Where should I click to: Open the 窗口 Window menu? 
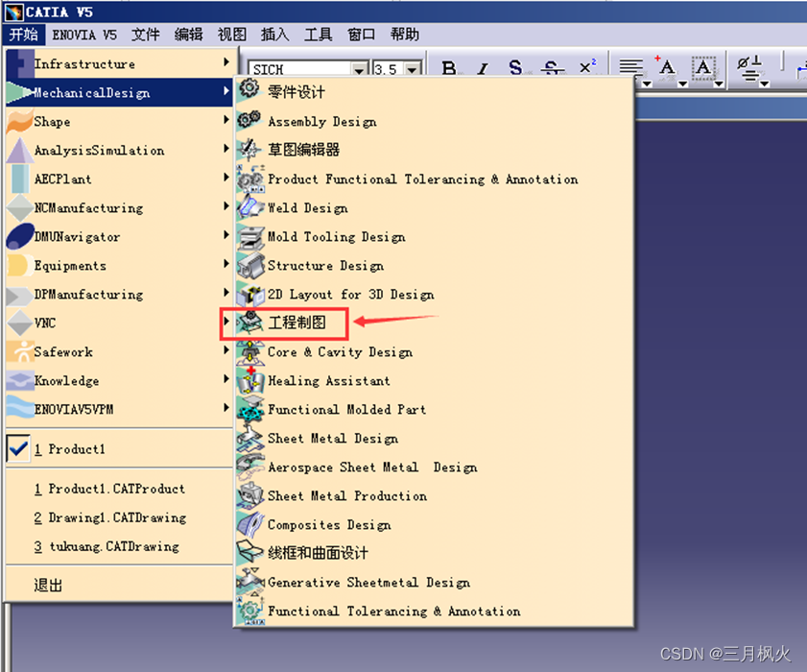click(362, 35)
